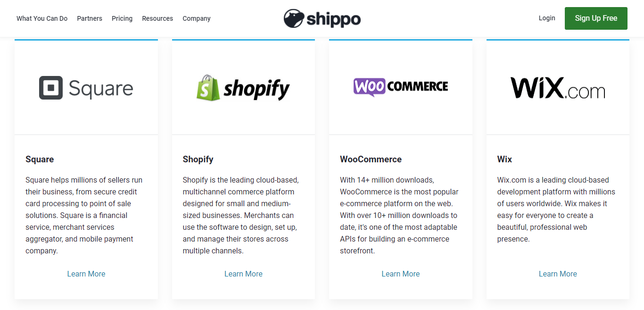Select the Square card heading
Screen dimensions: 644x310
40,159
